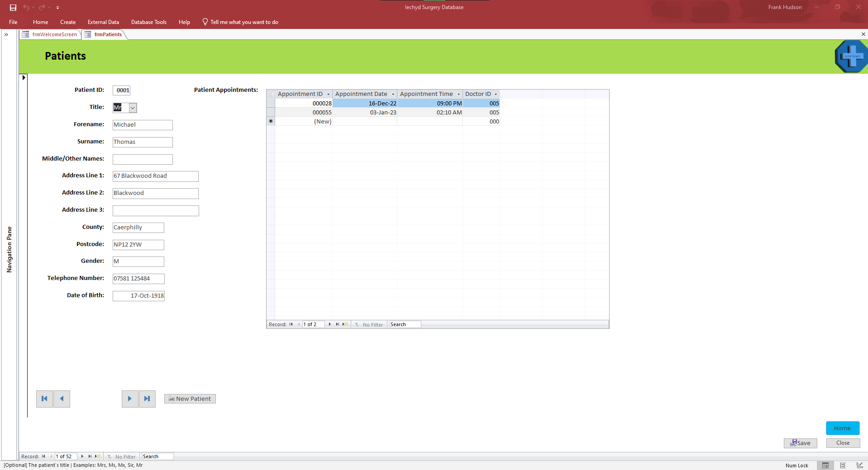Go to first patient record button

44,399
